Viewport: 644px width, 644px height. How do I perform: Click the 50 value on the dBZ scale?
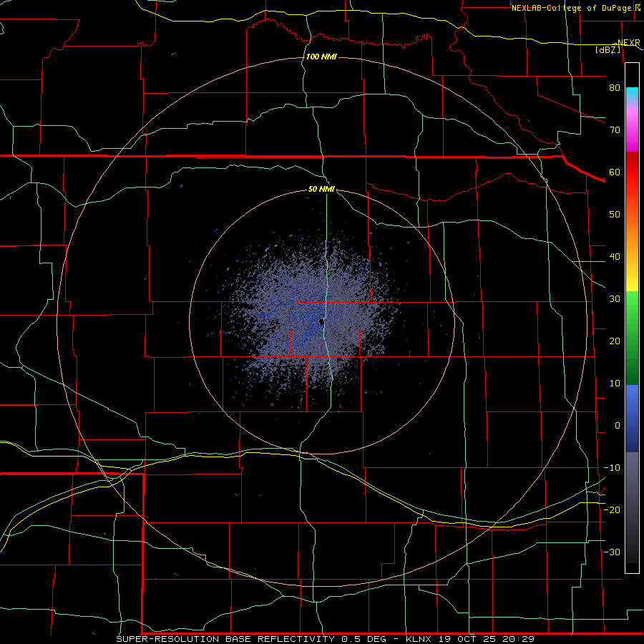615,215
